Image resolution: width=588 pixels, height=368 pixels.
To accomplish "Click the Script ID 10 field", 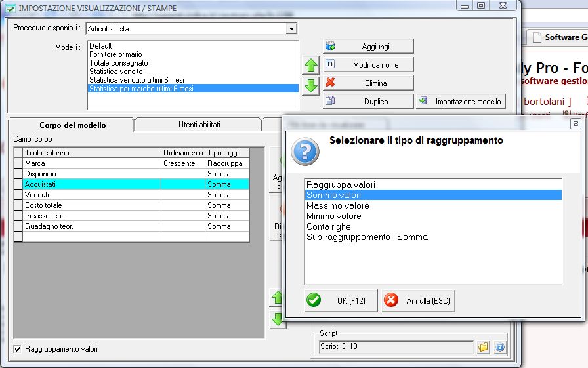I will (396, 346).
